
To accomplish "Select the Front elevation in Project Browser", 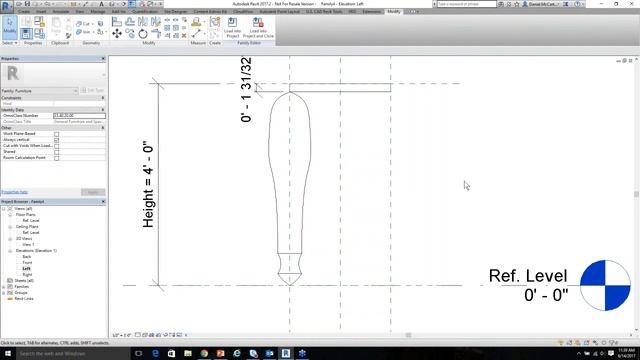I will [x=27, y=263].
